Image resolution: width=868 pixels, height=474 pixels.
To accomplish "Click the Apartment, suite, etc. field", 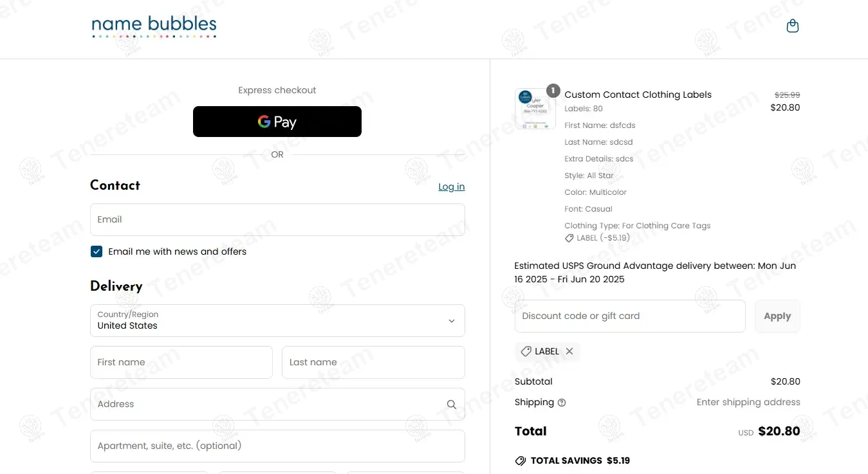I will 277,446.
